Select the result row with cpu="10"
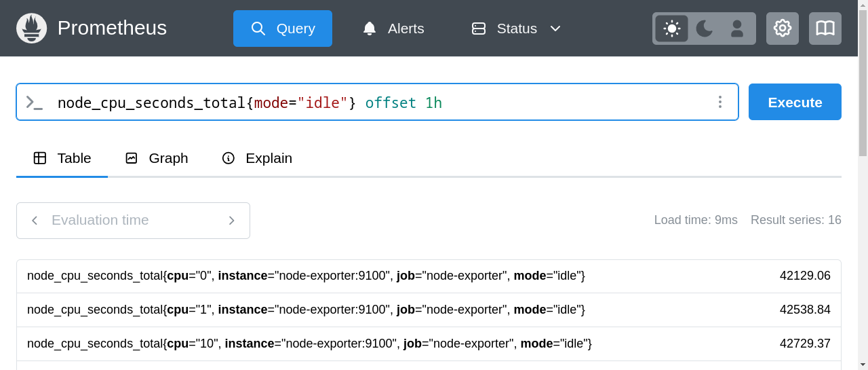Screen dimensions: 868x370 tap(429, 344)
